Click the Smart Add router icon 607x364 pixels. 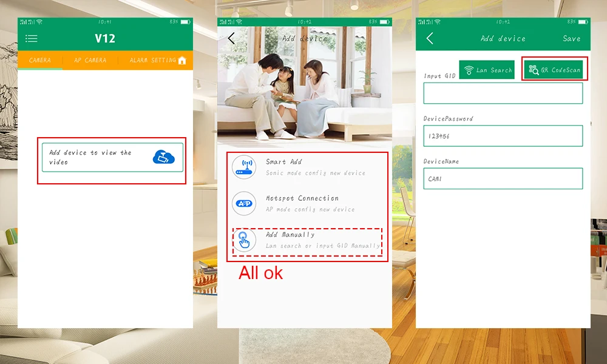pos(244,167)
